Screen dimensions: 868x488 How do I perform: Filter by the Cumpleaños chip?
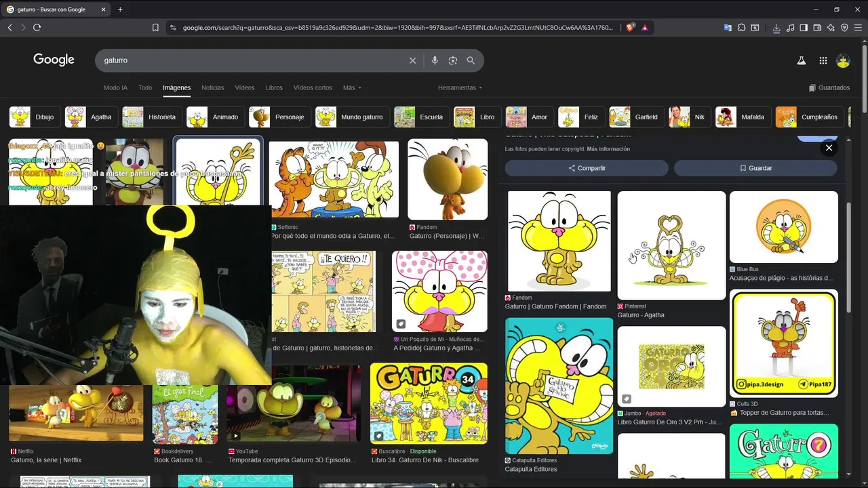(x=810, y=117)
